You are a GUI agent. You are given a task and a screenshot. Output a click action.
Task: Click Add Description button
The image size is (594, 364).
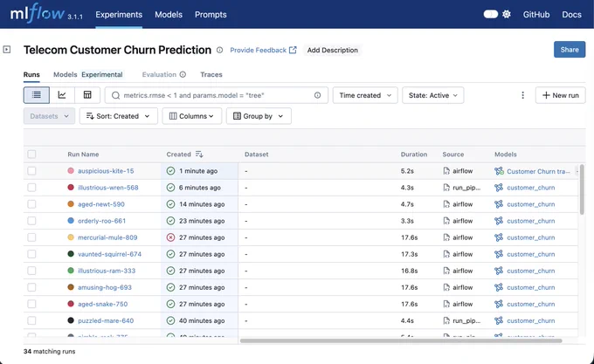pyautogui.click(x=332, y=50)
